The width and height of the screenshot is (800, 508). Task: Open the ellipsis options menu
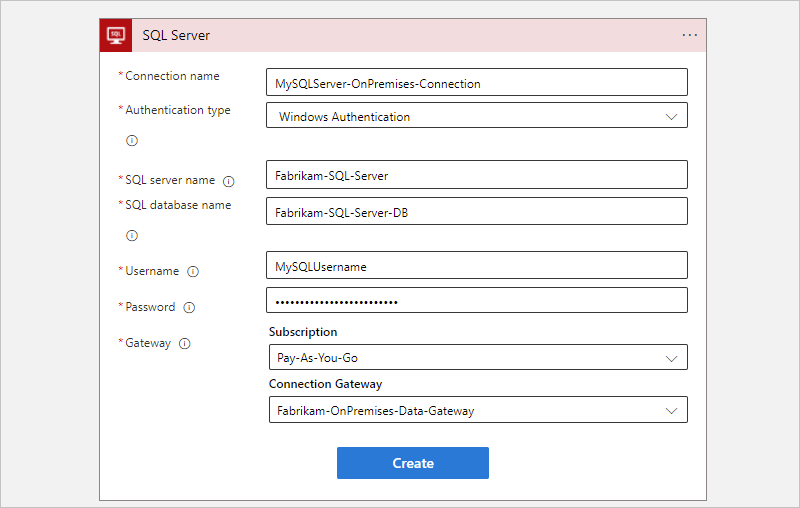[690, 35]
